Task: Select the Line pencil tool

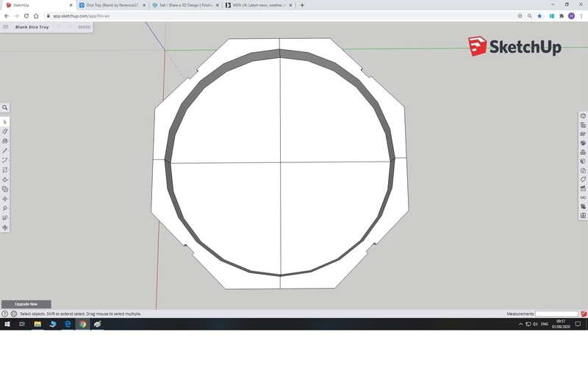Action: pyautogui.click(x=5, y=151)
